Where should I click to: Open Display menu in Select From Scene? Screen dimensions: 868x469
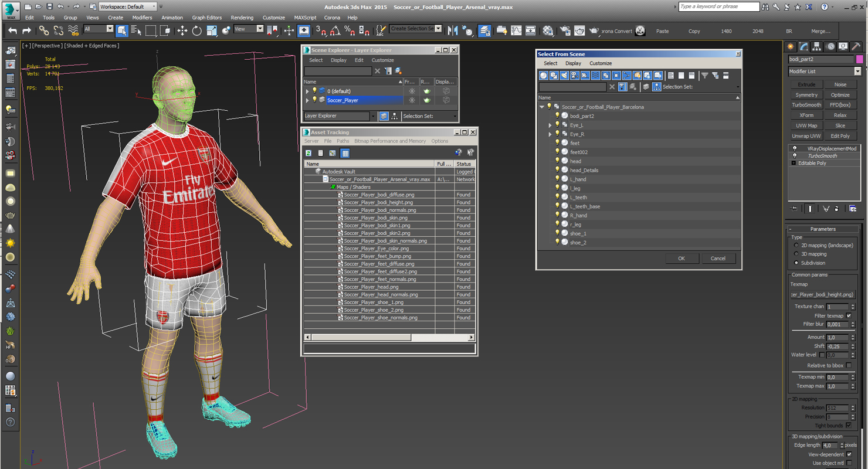573,63
